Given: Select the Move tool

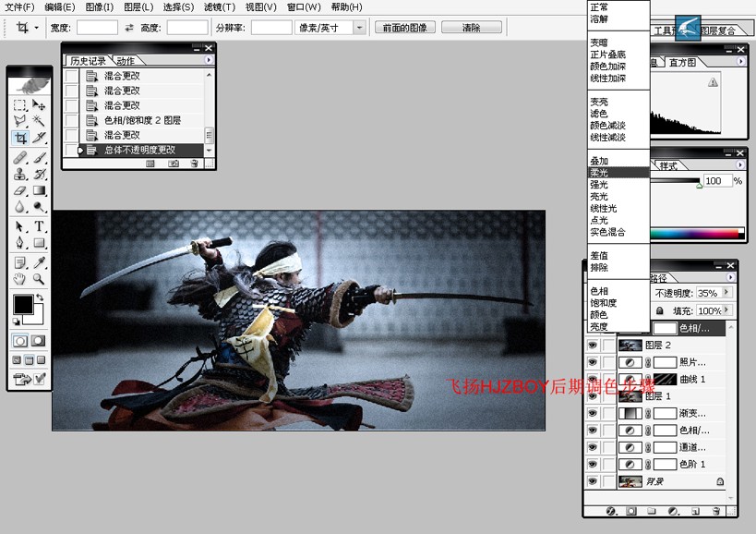Looking at the screenshot, I should 39,104.
